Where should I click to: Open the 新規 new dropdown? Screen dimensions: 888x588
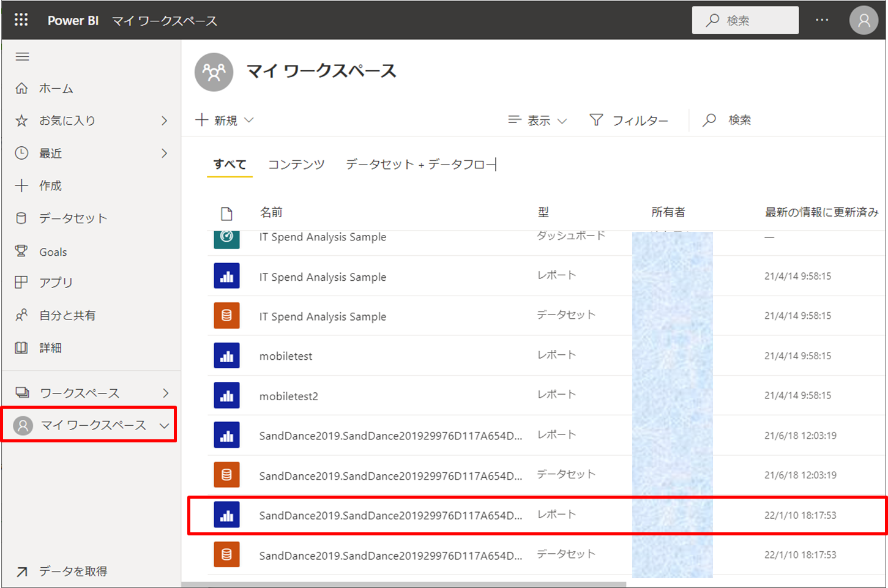(224, 121)
